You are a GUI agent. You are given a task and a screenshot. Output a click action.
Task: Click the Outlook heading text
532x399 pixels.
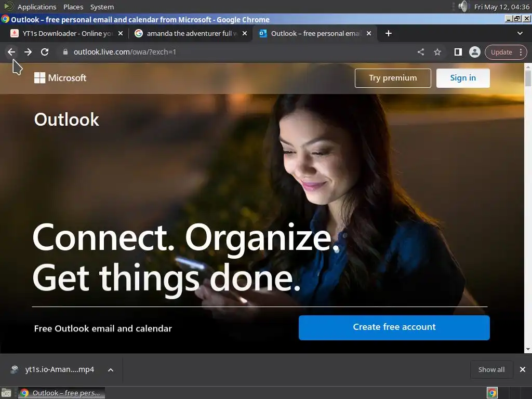[x=66, y=119]
